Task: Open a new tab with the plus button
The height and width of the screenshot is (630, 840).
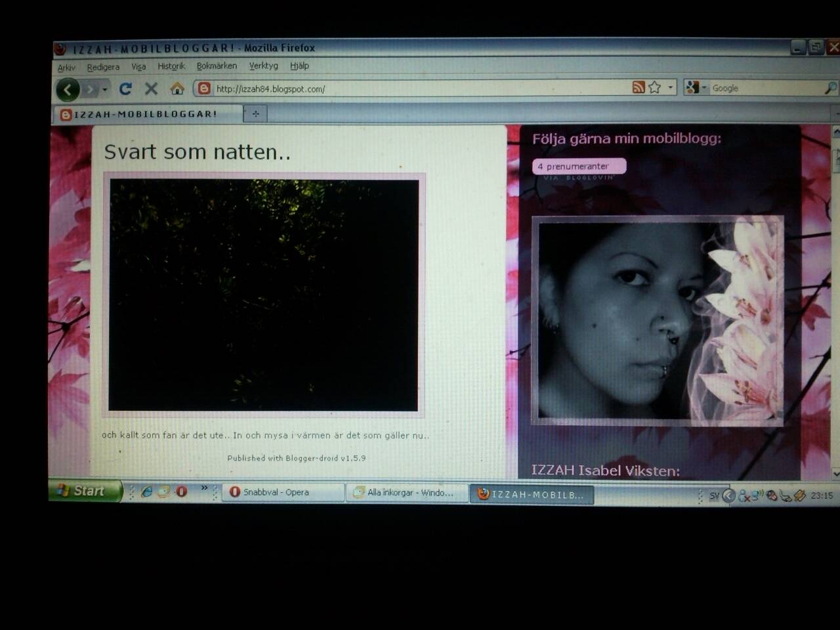Action: point(255,114)
